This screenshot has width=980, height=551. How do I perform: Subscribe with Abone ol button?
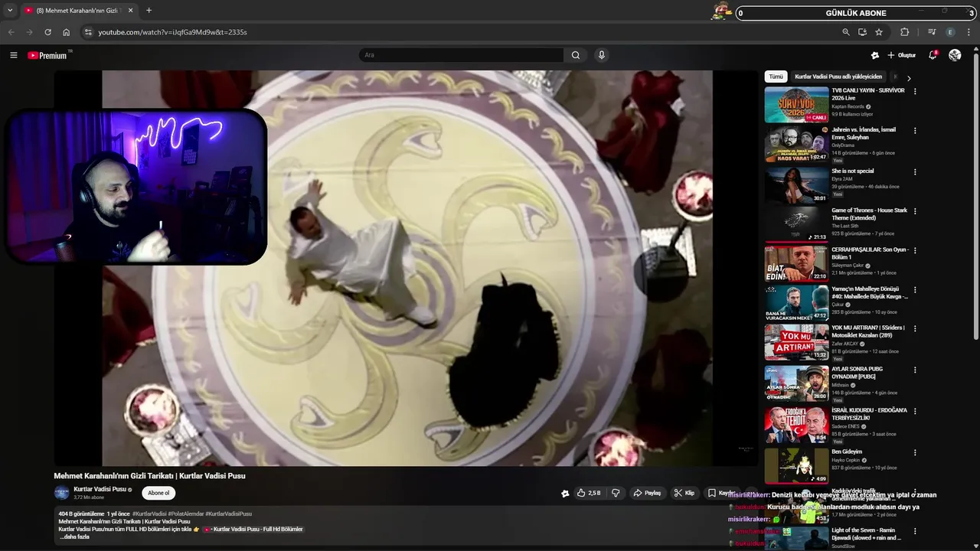[158, 493]
